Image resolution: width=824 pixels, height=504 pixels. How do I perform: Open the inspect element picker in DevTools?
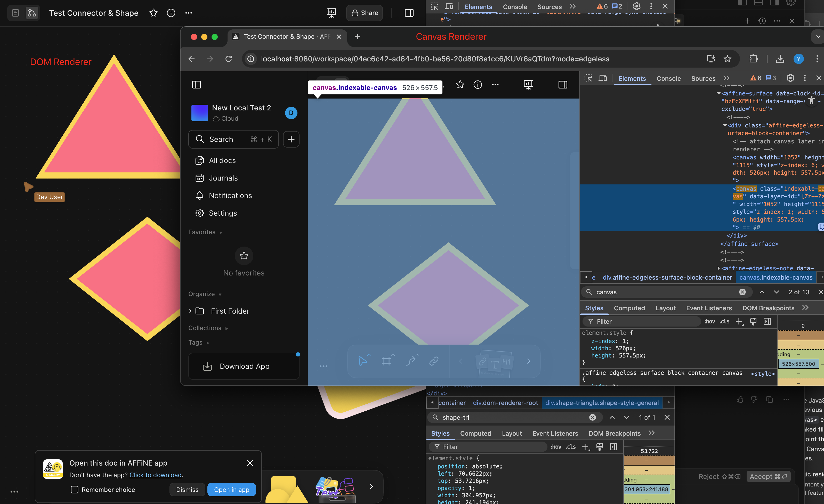coord(588,78)
